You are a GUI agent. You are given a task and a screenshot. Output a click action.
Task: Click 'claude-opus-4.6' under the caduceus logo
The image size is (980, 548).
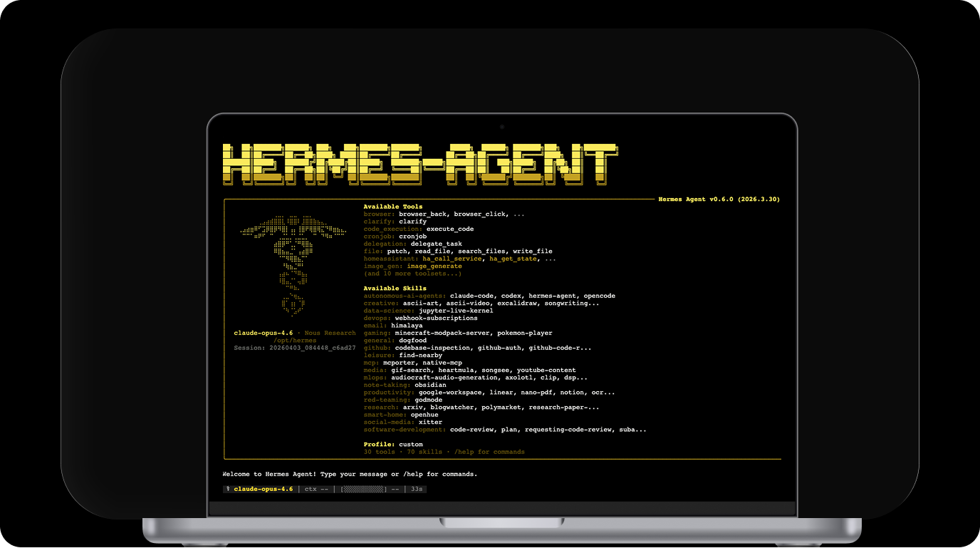pos(264,333)
